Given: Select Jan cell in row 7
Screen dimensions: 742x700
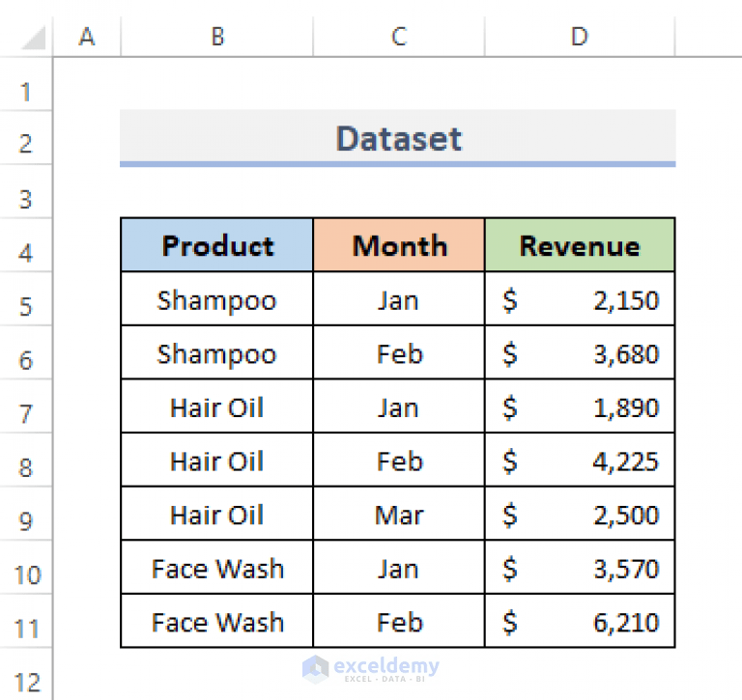Looking at the screenshot, I should tap(399, 406).
